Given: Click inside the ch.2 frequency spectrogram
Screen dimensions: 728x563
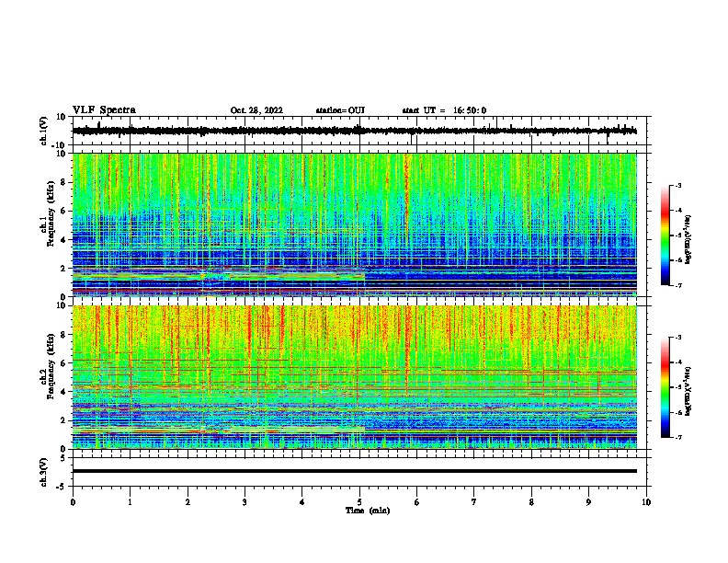Looking at the screenshot, I should tap(354, 377).
